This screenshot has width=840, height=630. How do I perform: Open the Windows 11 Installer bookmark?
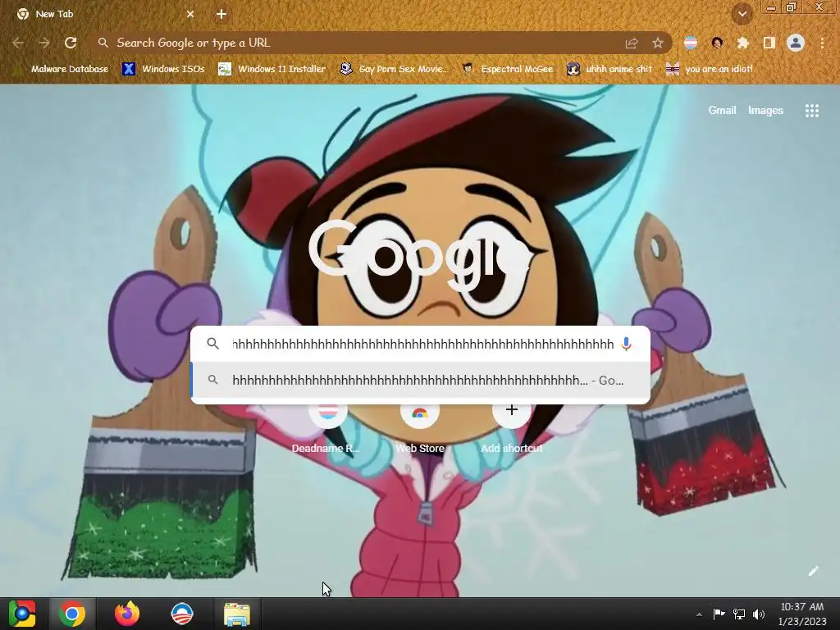click(272, 69)
